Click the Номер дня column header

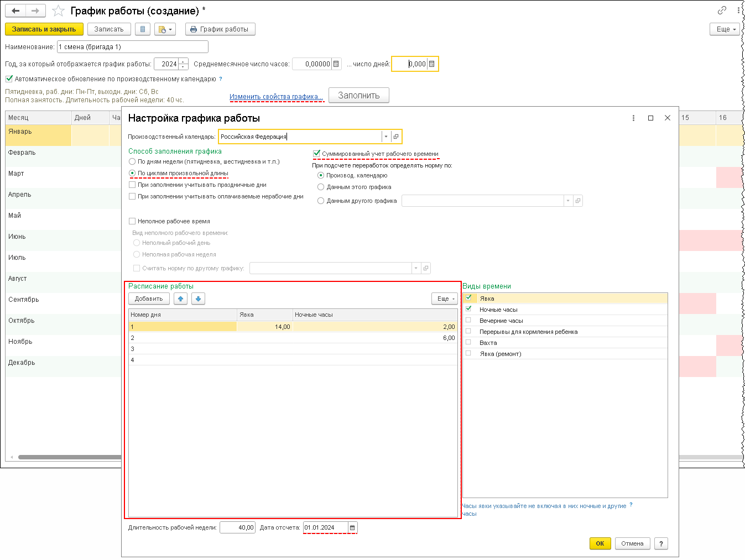183,315
